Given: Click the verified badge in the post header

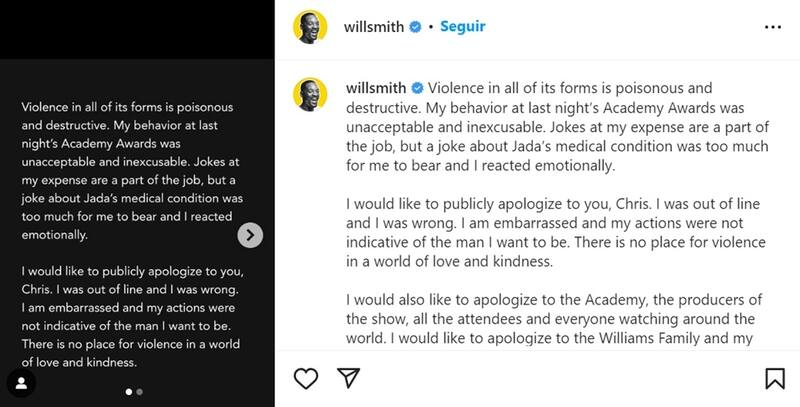Looking at the screenshot, I should pyautogui.click(x=413, y=27).
